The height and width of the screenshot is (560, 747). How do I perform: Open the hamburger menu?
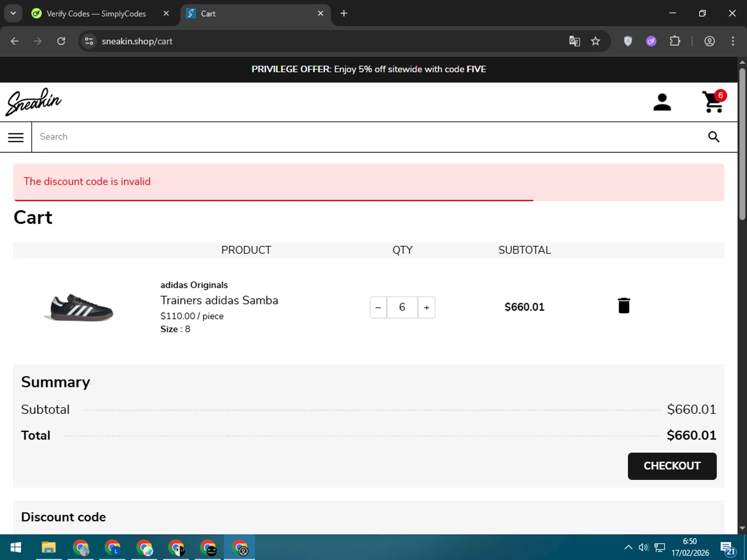coord(16,137)
